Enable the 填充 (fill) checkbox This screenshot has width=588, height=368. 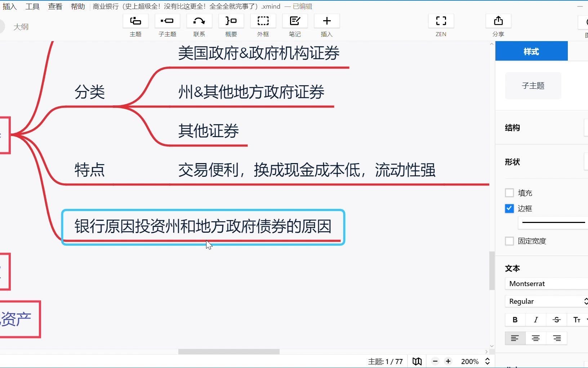pyautogui.click(x=509, y=193)
